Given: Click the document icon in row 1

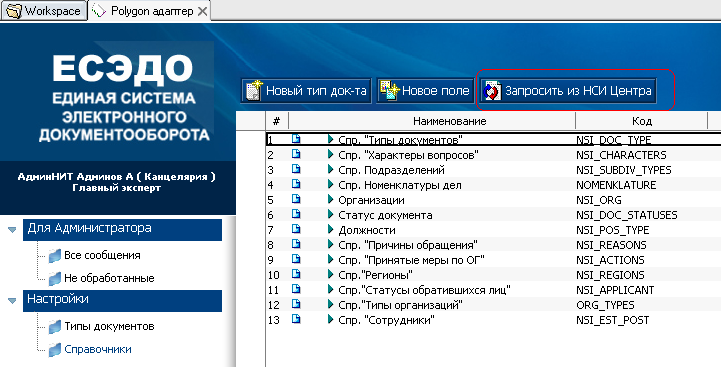Looking at the screenshot, I should point(296,139).
